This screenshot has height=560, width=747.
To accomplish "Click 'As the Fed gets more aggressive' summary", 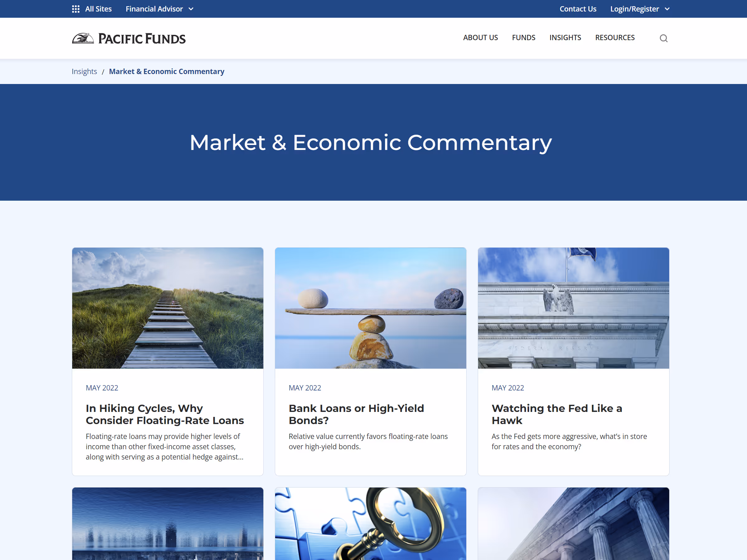I will click(569, 441).
